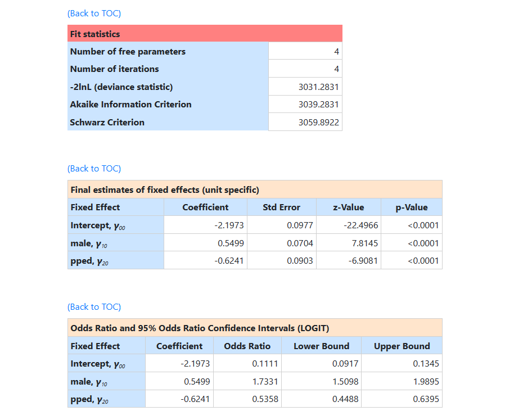Click pped upper bound value 0.6395
505x420 pixels.
(x=426, y=399)
